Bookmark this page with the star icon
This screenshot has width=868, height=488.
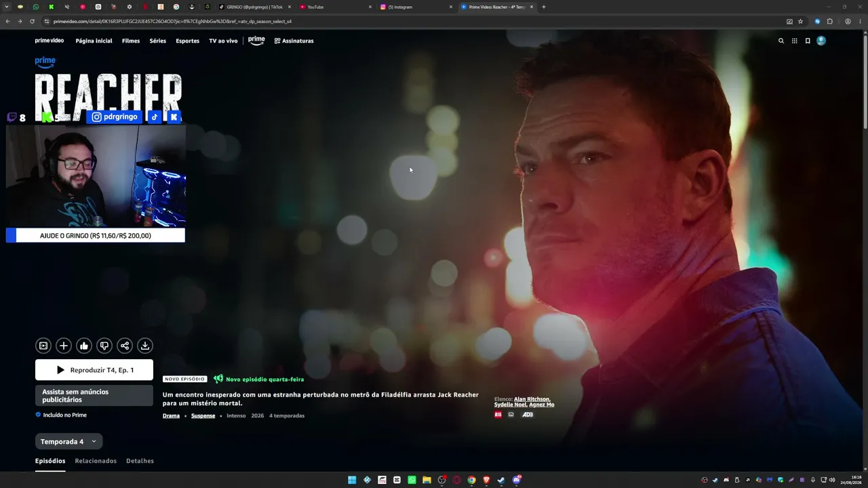(x=800, y=21)
